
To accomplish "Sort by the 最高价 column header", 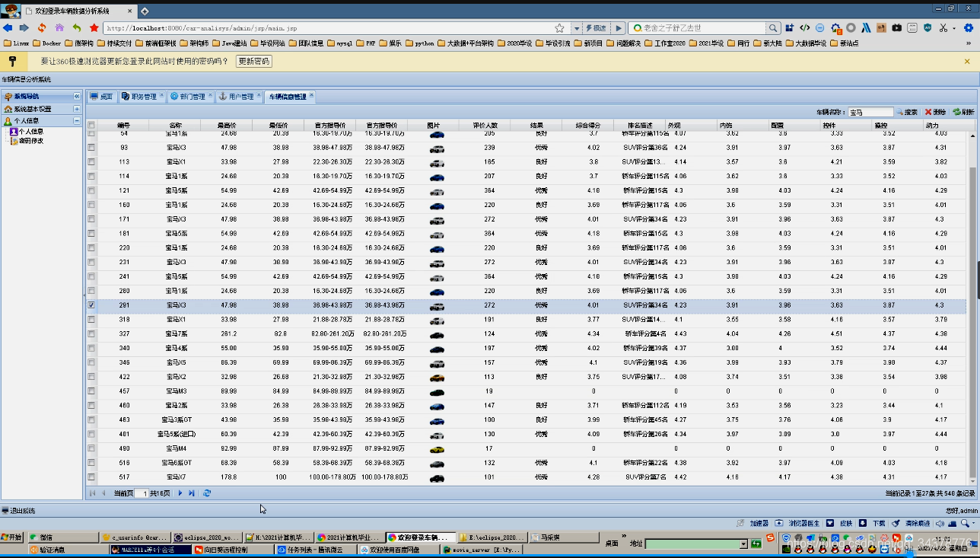I will 226,125.
